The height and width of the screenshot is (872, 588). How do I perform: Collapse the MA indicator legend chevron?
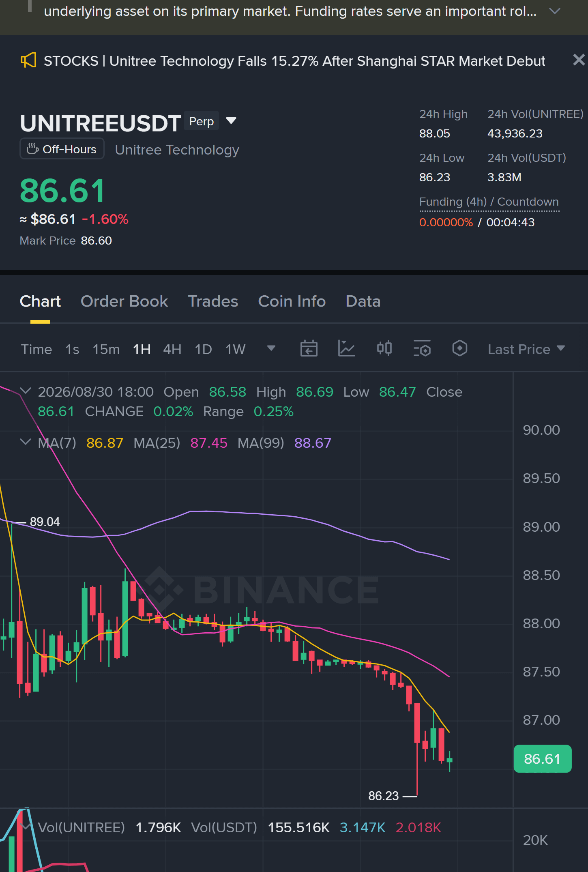pos(26,442)
